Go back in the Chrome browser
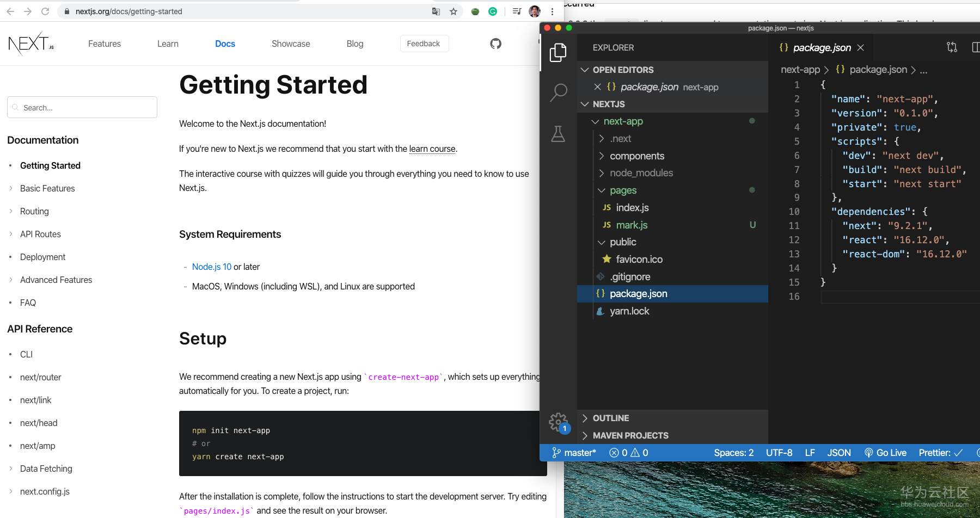This screenshot has width=980, height=518. 10,11
